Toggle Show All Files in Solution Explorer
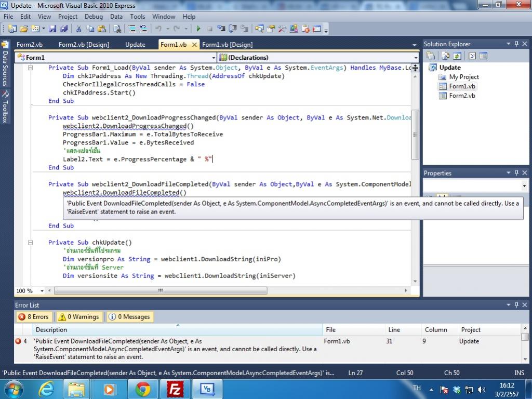Viewport: 532px width, 399px height. coord(446,56)
